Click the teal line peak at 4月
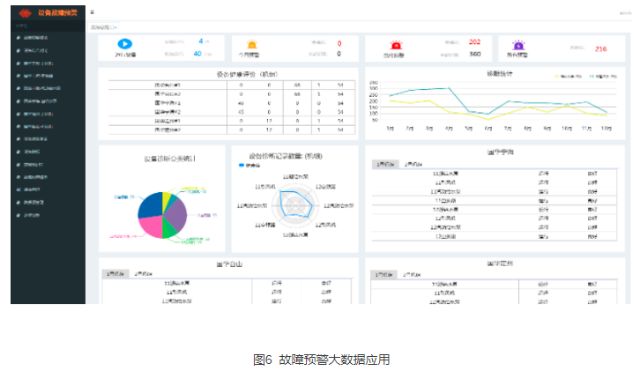The width and height of the screenshot is (640, 371). [x=449, y=88]
